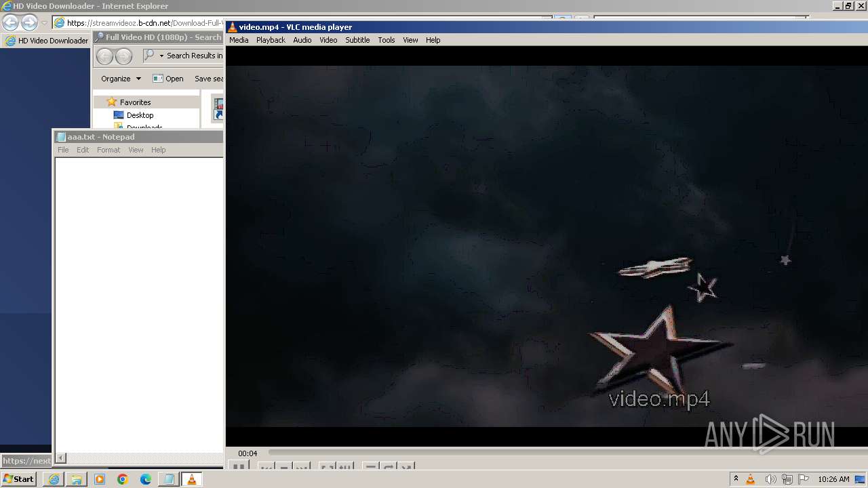This screenshot has width=868, height=488.
Task: Click the network tray icon
Action: tap(787, 479)
